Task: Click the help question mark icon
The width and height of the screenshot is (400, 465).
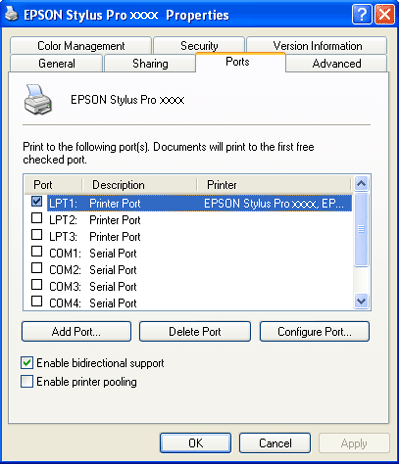Action: click(x=362, y=15)
